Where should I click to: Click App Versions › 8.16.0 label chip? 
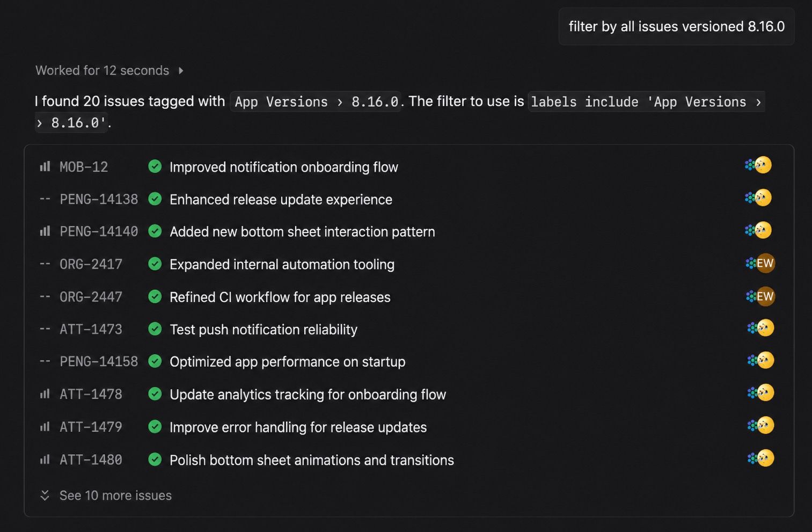coord(316,101)
